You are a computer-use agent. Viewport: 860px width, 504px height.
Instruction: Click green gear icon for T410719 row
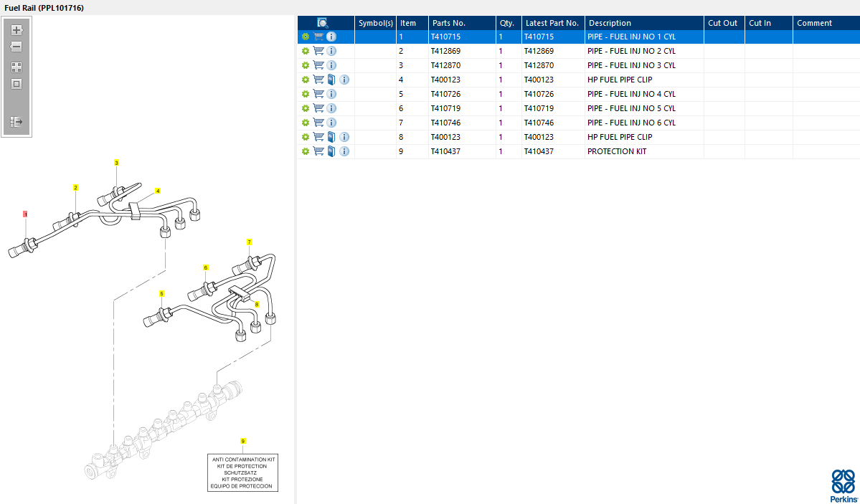(306, 108)
